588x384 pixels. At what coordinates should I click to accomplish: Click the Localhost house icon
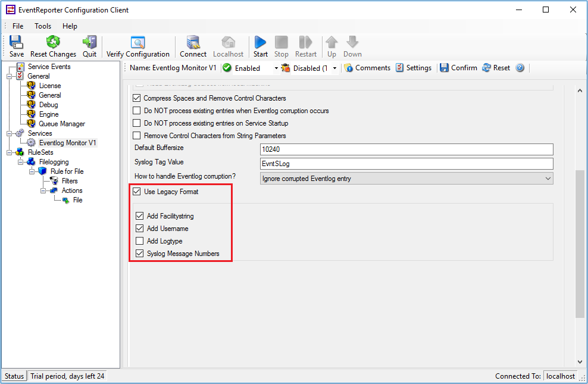tap(228, 42)
